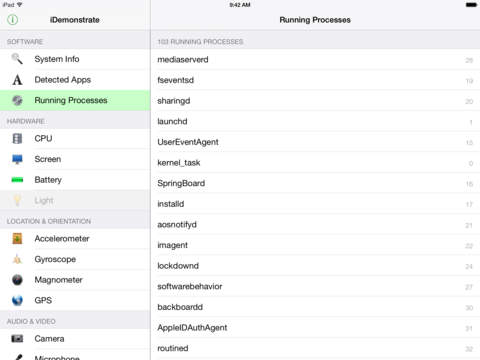Open the CPU hardware page
Screen dimensions: 480x360
point(75,138)
